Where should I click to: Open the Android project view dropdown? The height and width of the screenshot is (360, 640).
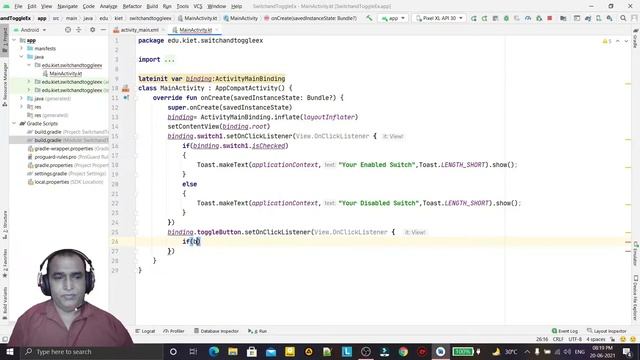[x=30, y=30]
